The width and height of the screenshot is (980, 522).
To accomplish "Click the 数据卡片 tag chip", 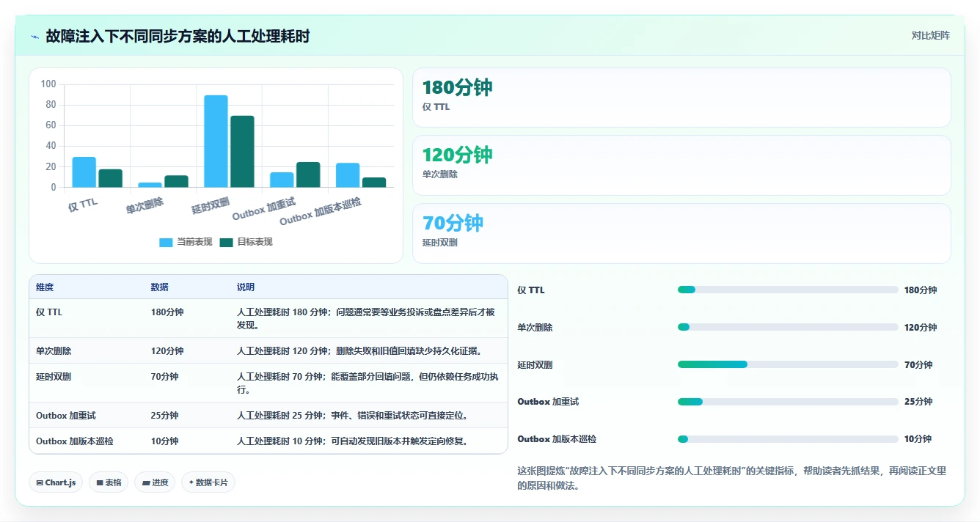I will [208, 482].
